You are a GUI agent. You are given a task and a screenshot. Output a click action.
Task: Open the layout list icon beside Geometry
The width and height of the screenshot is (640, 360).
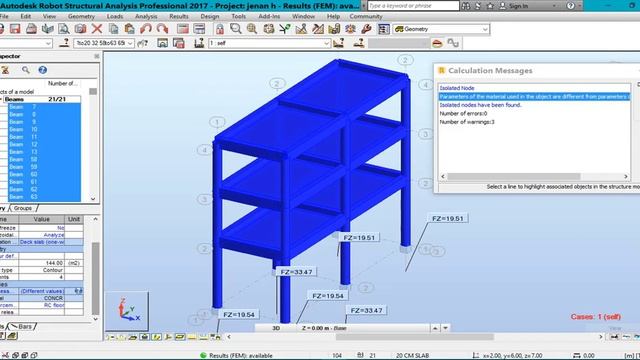pos(384,29)
